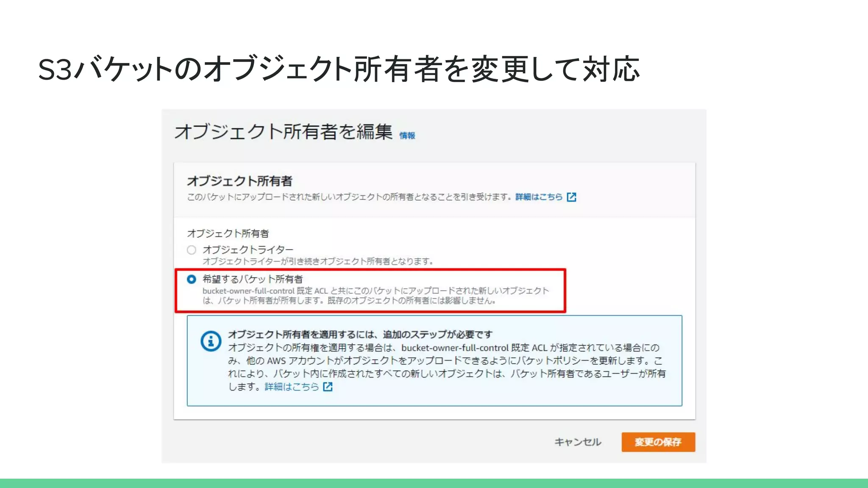
Task: Click the オブジェクト所有者を編集 heading text
Action: [284, 132]
